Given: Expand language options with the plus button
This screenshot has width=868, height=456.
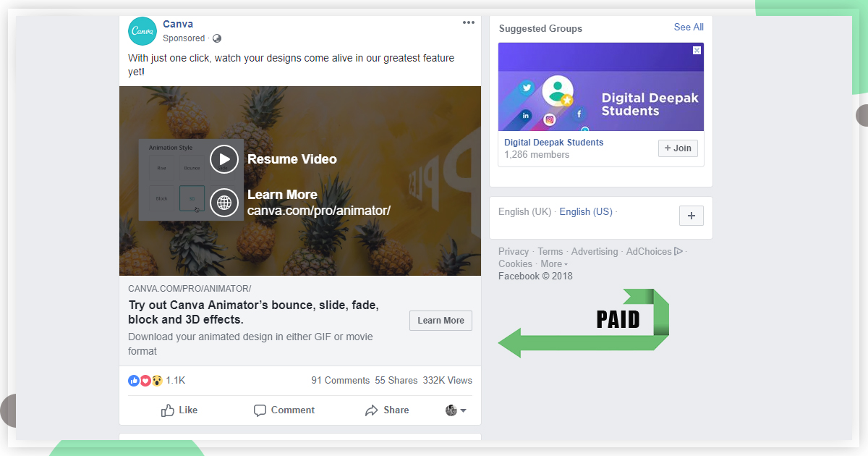Looking at the screenshot, I should 691,216.
